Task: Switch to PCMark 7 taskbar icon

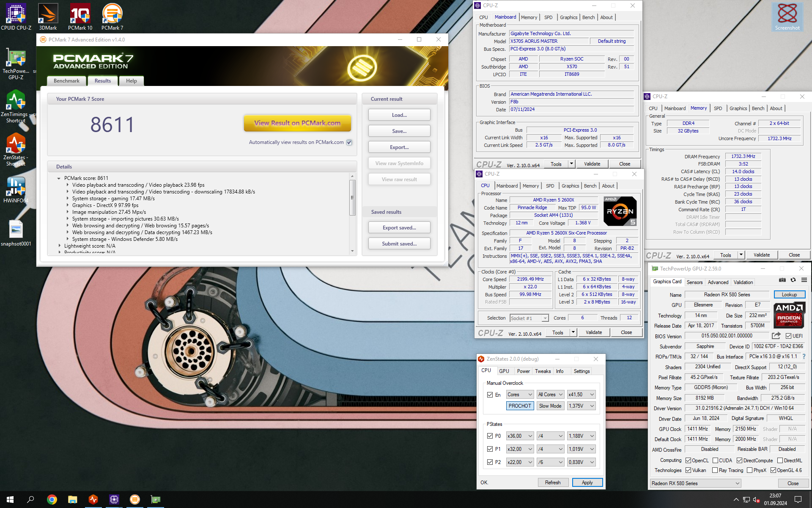Action: [134, 500]
